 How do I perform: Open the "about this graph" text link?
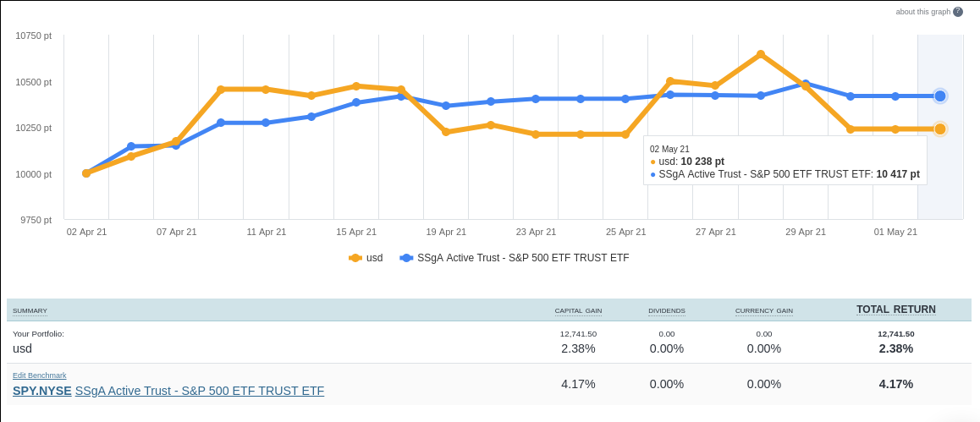pos(923,12)
